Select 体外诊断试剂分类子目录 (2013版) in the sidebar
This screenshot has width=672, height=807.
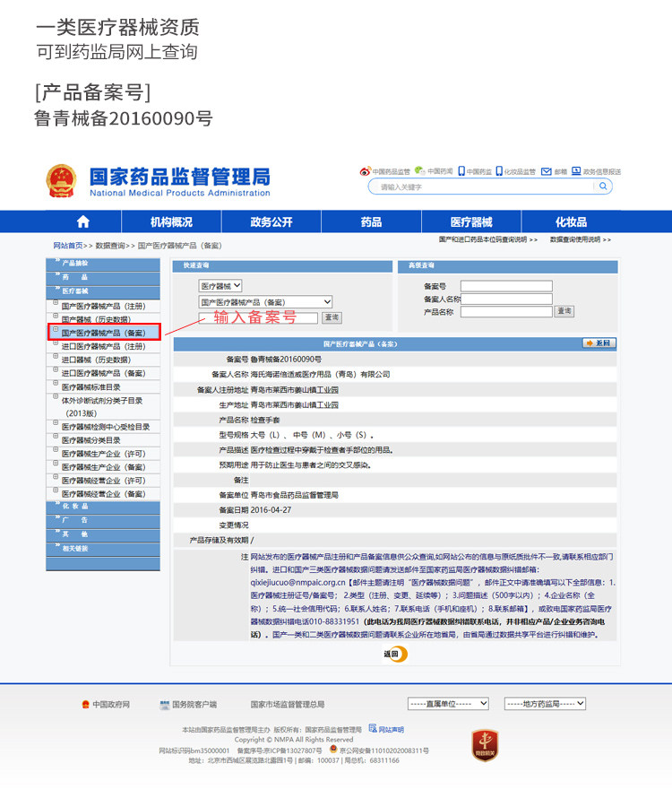point(102,406)
